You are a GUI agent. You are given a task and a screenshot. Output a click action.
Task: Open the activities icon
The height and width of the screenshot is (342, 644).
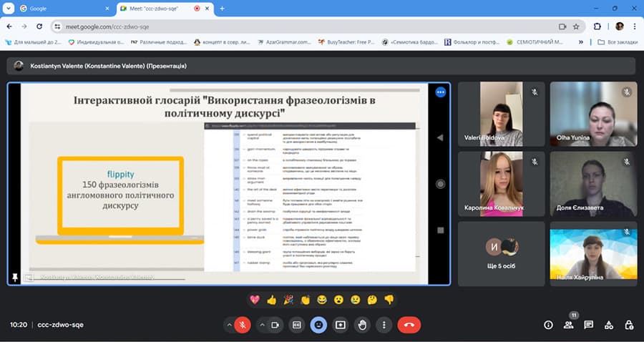(x=608, y=324)
